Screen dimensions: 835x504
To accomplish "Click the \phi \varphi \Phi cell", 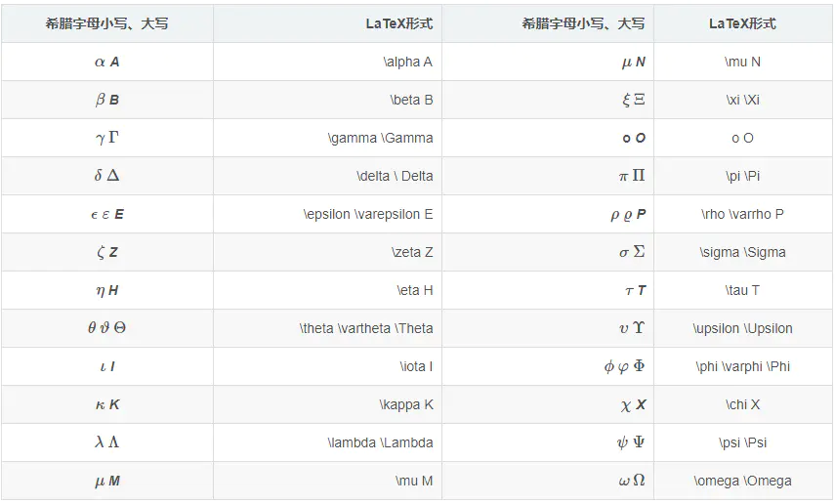I will point(743,366).
